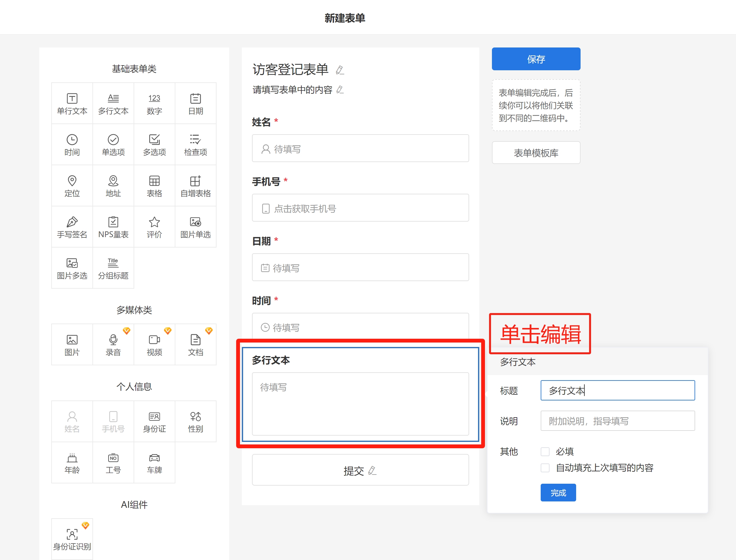736x560 pixels.
Task: Insert the auto-increment table component
Action: [x=195, y=186]
